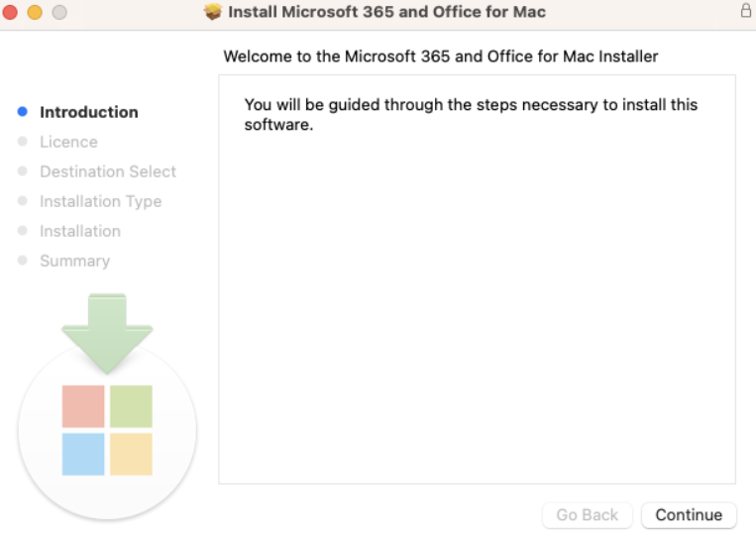Select the Installation Type step
Screen dimensions: 756x537
pos(101,201)
